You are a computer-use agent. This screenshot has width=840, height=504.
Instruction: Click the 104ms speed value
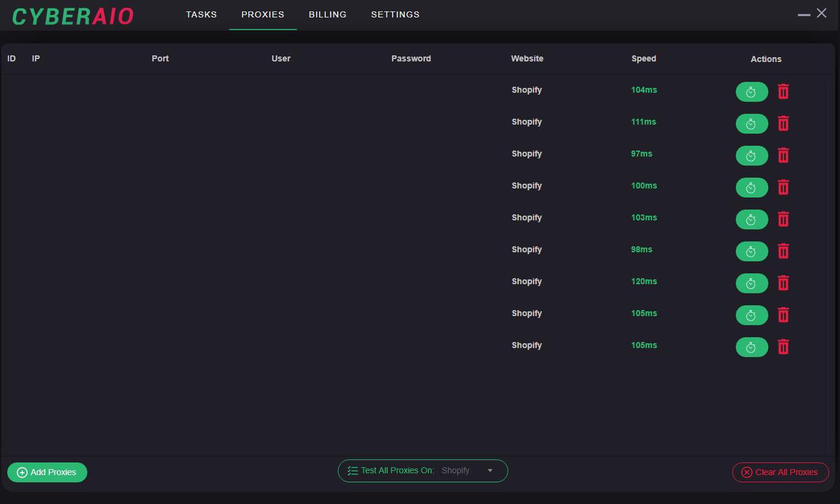(x=644, y=90)
